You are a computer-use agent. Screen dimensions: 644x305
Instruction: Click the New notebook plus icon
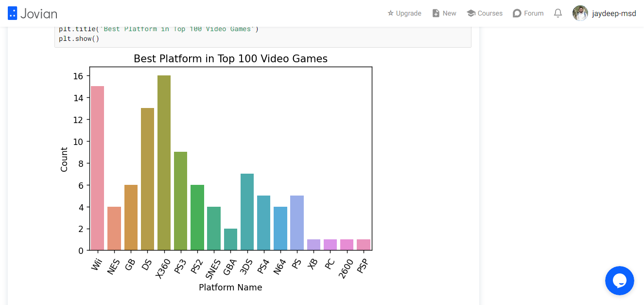(436, 13)
